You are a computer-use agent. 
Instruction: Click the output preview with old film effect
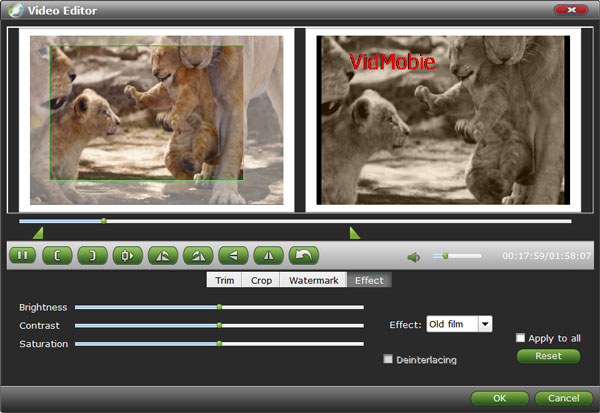[443, 120]
